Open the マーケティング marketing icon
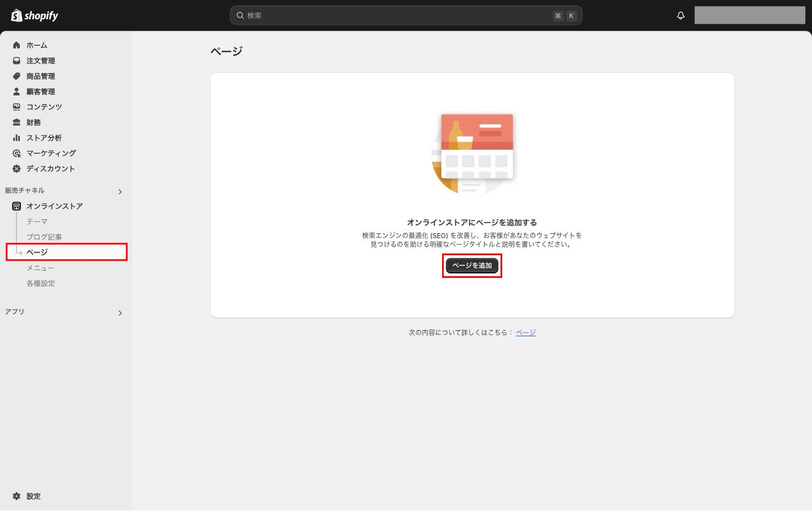 (x=17, y=153)
